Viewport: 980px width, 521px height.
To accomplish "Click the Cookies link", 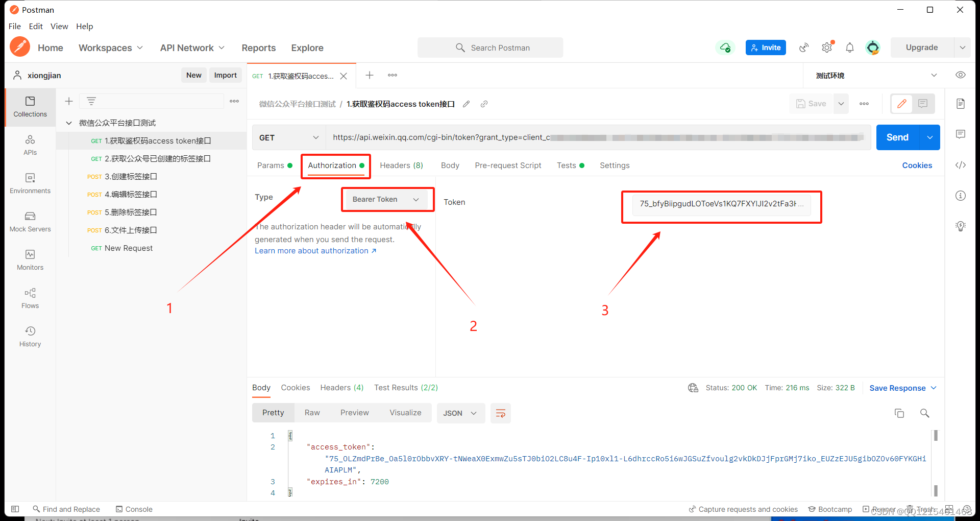I will [x=917, y=165].
